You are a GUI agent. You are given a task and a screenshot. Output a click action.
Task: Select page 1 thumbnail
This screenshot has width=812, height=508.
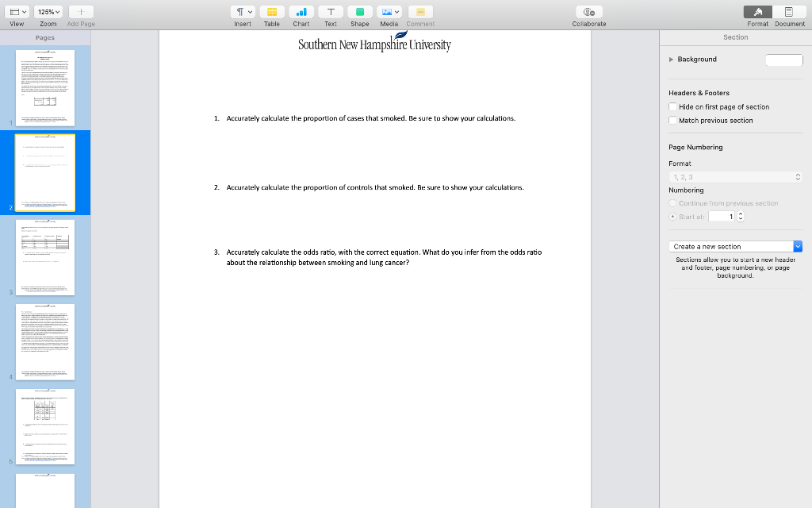point(45,88)
